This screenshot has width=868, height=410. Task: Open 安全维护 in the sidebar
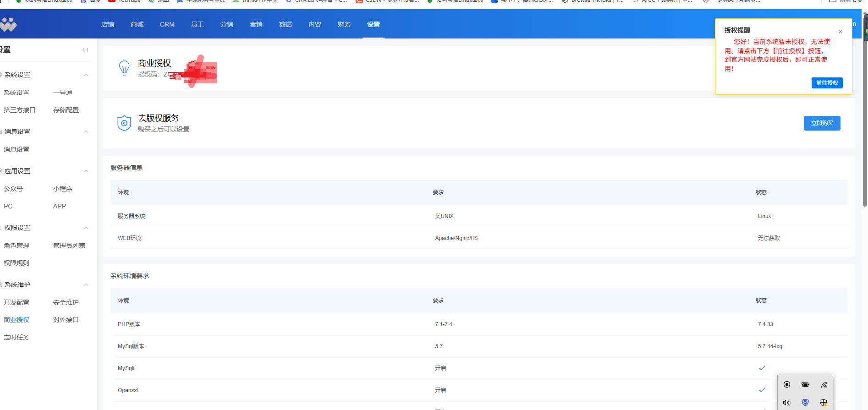[66, 302]
